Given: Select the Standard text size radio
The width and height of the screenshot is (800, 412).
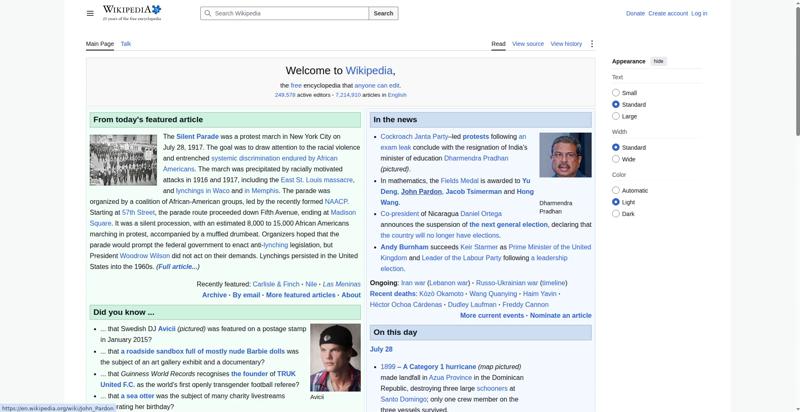Looking at the screenshot, I should click(616, 105).
